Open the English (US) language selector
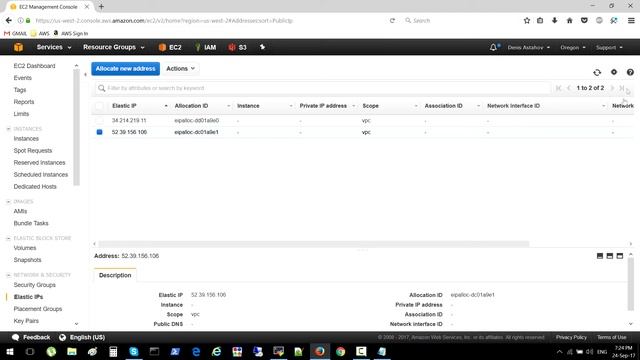 (x=82, y=338)
